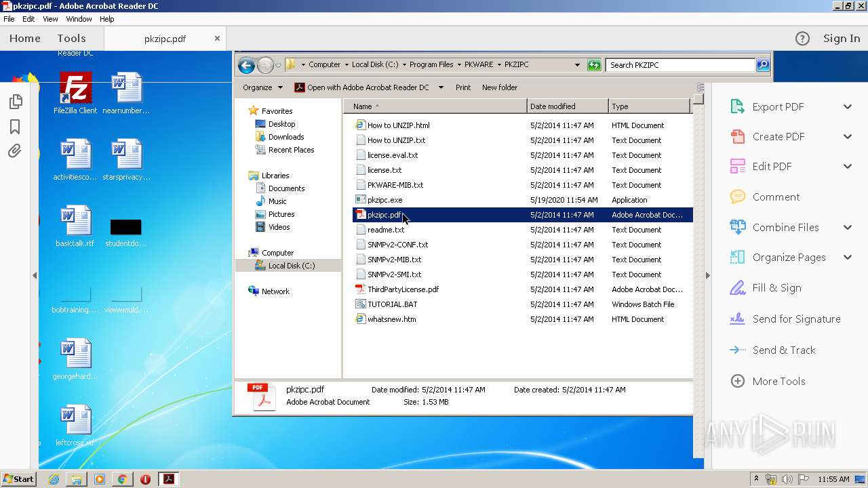Click Open with Adobe Acrobat Reader DC
Viewport: 868px width, 488px height.
[x=362, y=87]
